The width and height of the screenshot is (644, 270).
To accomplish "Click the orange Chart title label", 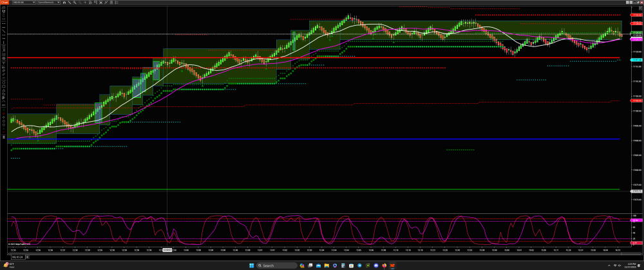I will pyautogui.click(x=4, y=3).
